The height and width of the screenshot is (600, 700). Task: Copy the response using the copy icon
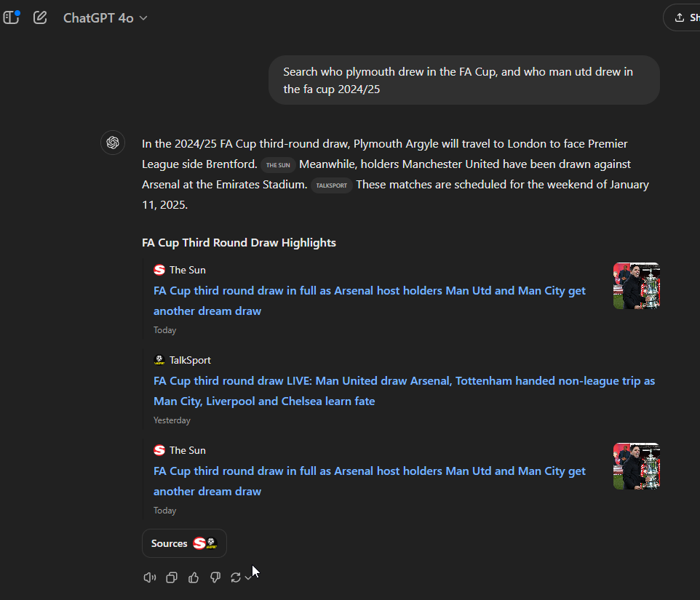tap(171, 577)
